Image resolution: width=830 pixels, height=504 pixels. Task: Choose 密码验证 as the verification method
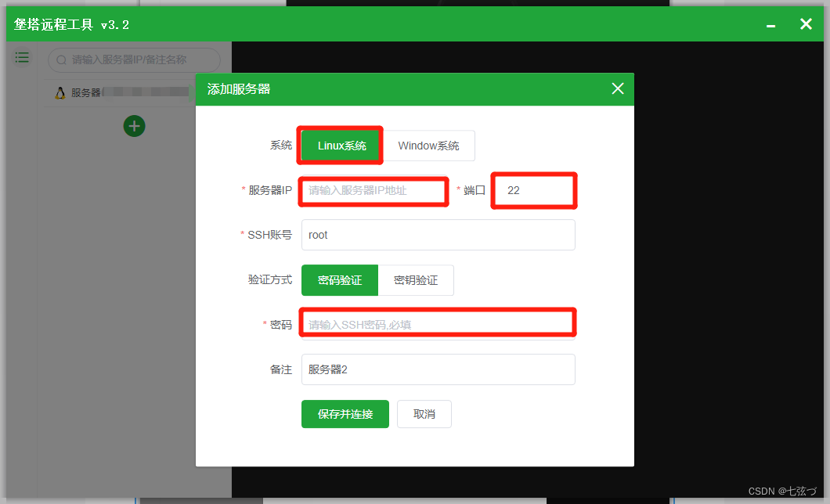coord(340,279)
